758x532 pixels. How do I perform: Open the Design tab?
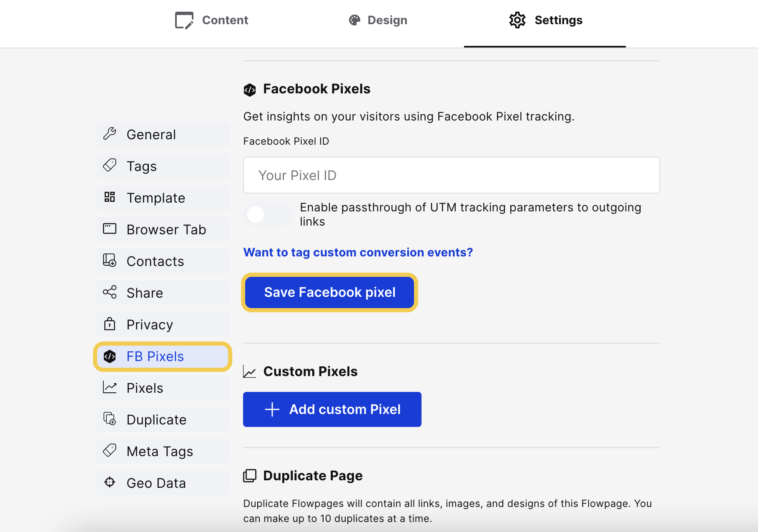(x=378, y=20)
